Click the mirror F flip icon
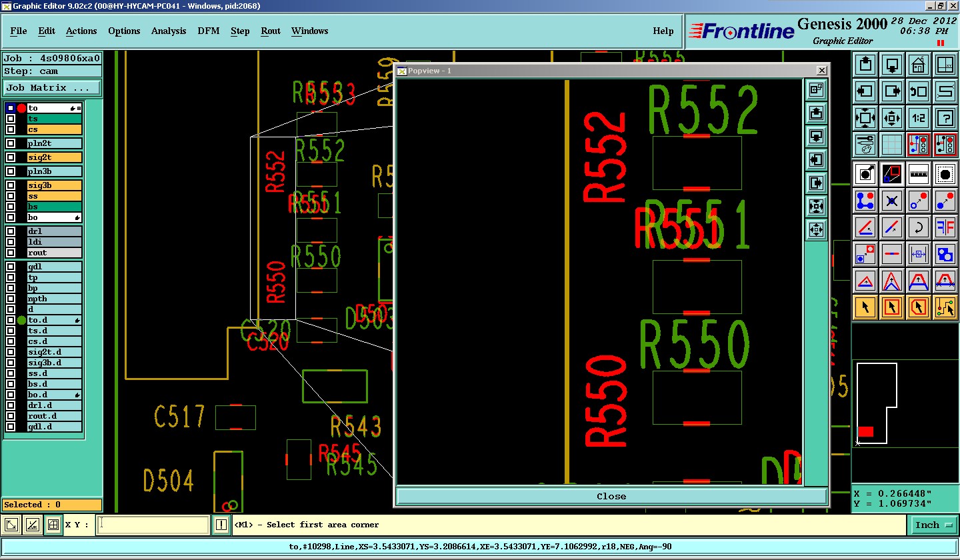The height and width of the screenshot is (560, 960). [945, 227]
